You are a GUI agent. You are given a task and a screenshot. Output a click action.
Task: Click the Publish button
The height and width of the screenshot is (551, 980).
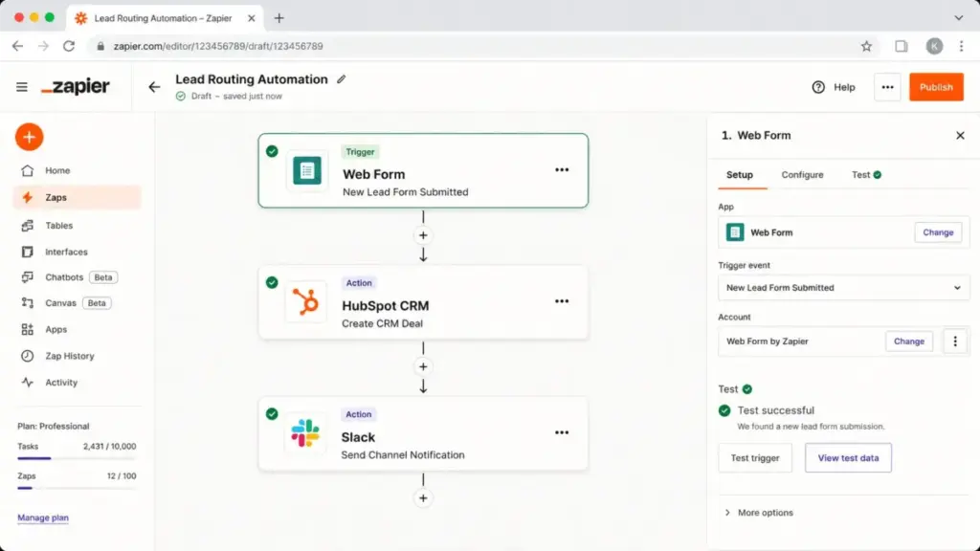pos(936,87)
